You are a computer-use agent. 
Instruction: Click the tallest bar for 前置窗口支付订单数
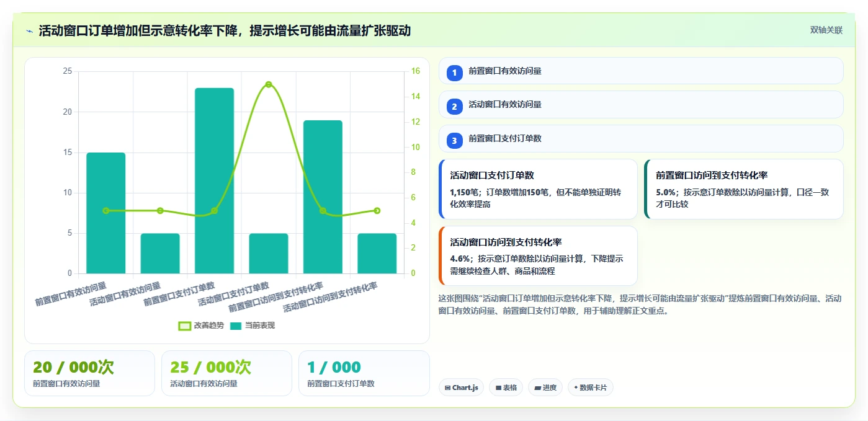coord(214,180)
